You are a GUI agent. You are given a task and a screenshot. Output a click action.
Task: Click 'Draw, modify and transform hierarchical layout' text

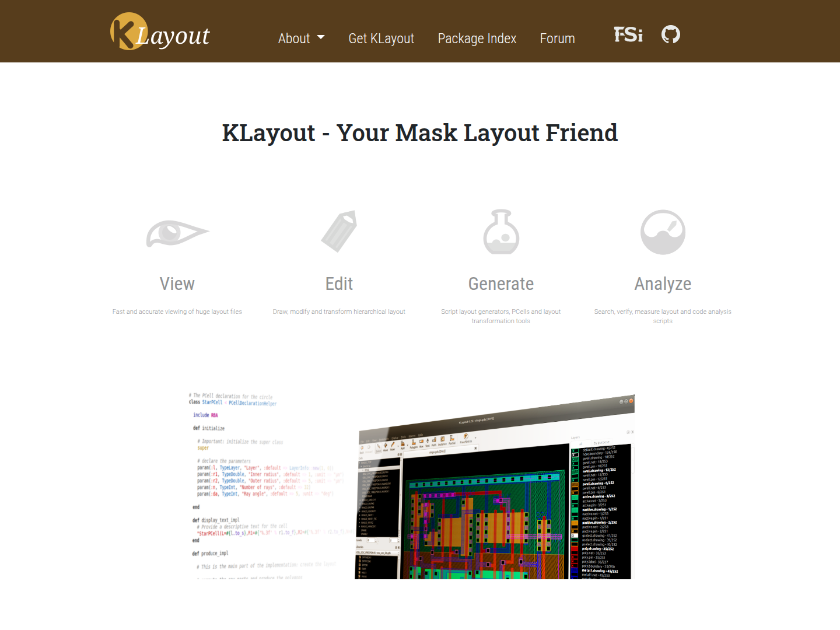point(339,311)
